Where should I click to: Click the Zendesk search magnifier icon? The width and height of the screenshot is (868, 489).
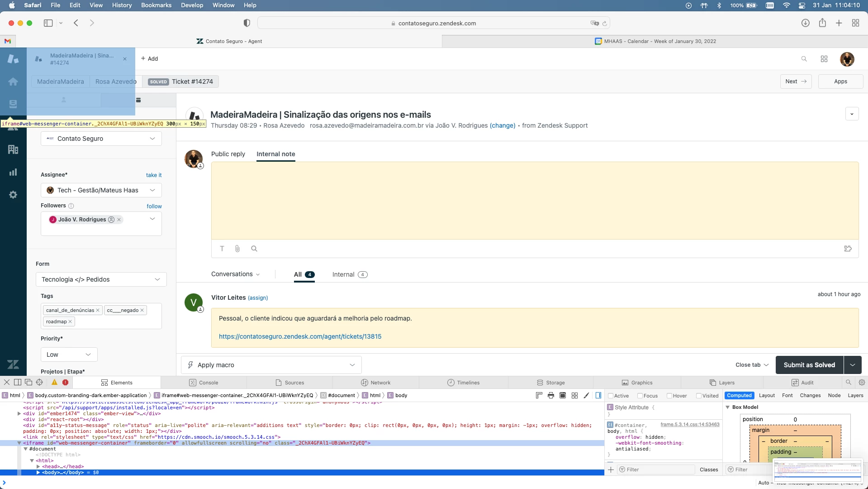click(x=804, y=59)
